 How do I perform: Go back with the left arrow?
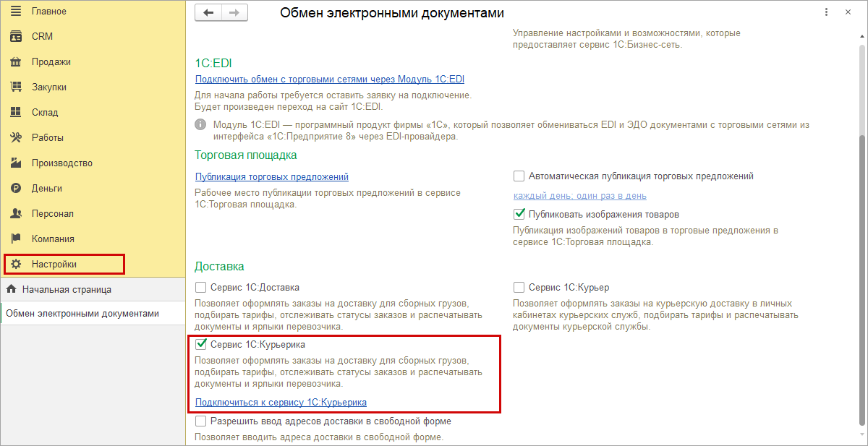click(x=209, y=13)
